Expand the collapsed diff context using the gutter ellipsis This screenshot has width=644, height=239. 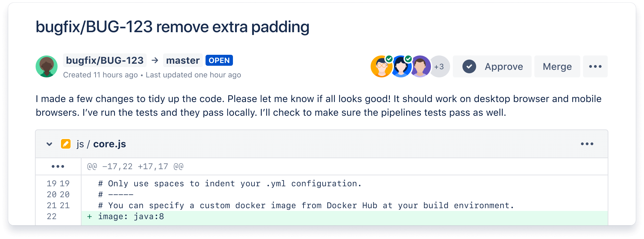(x=58, y=166)
